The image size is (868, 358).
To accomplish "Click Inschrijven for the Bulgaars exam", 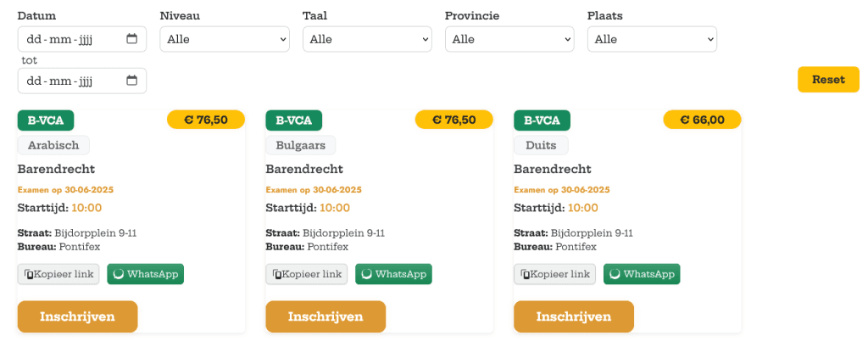I will click(325, 316).
